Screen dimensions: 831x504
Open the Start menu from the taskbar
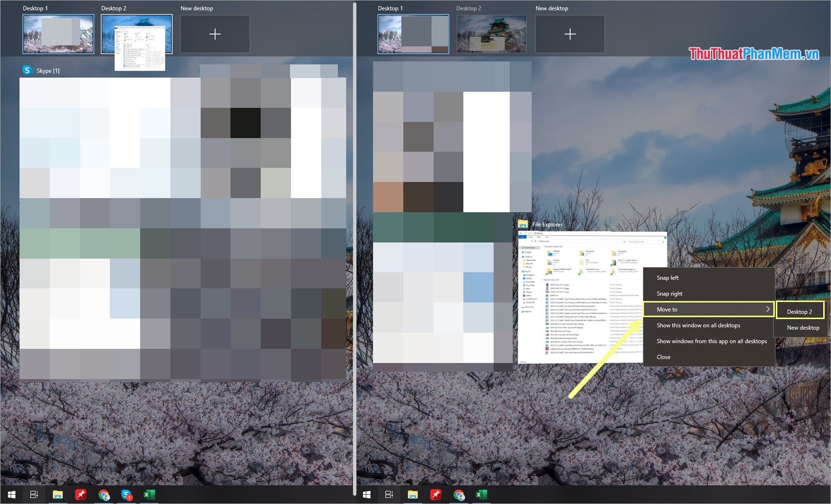[11, 494]
